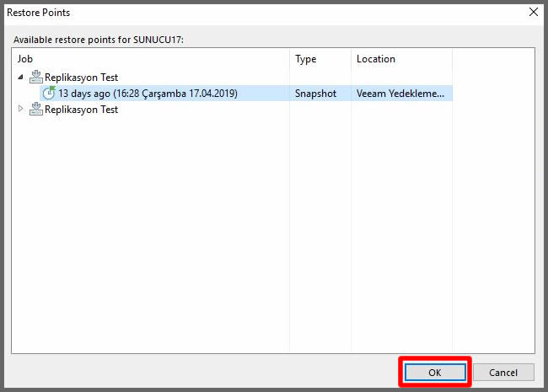
Task: Confirm the selection with OK
Action: coord(433,372)
